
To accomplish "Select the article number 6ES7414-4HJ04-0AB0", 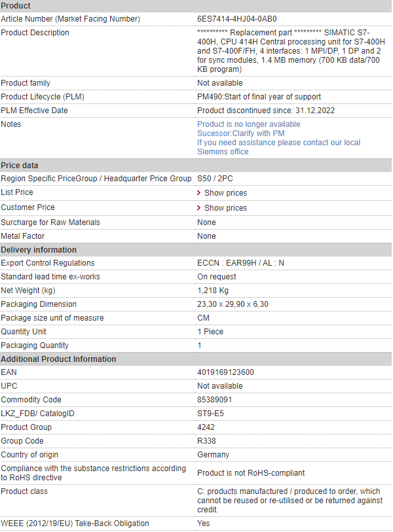I will coord(236,19).
